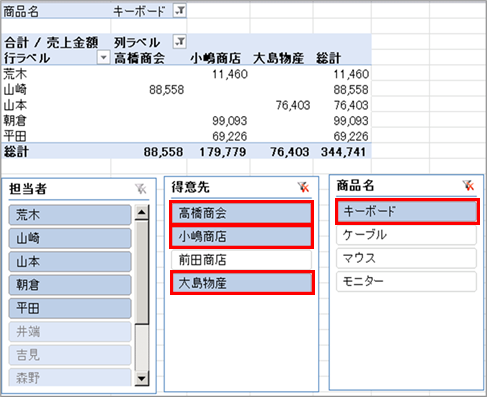487x397 pixels.
Task: Clear the filter on the 得意先 slicer
Action: click(x=303, y=187)
